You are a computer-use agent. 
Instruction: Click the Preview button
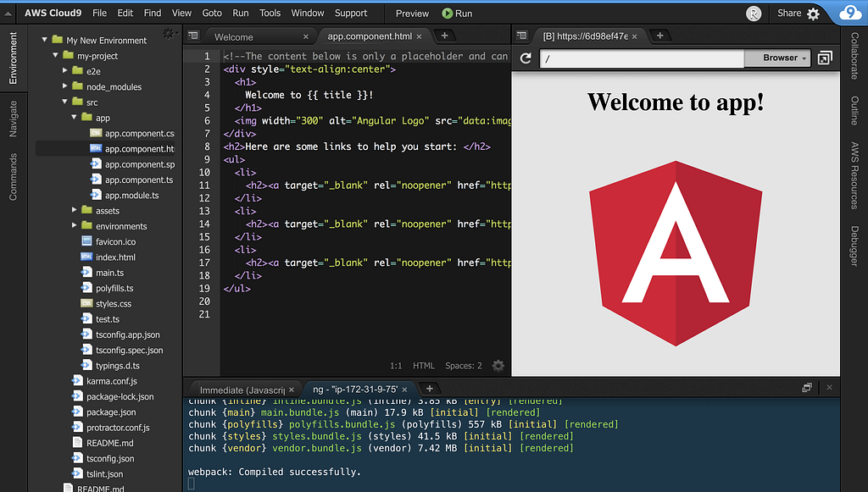pyautogui.click(x=412, y=14)
